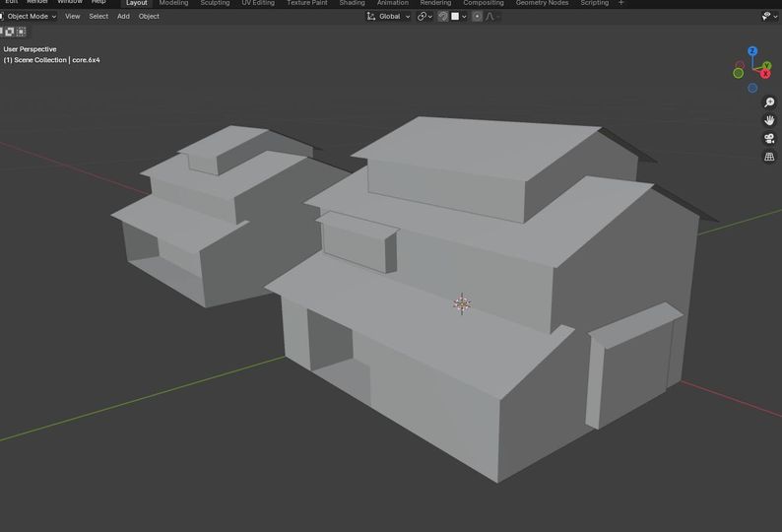Click the 3D cursor in viewport
Screen dimensions: 782x532
pos(462,303)
